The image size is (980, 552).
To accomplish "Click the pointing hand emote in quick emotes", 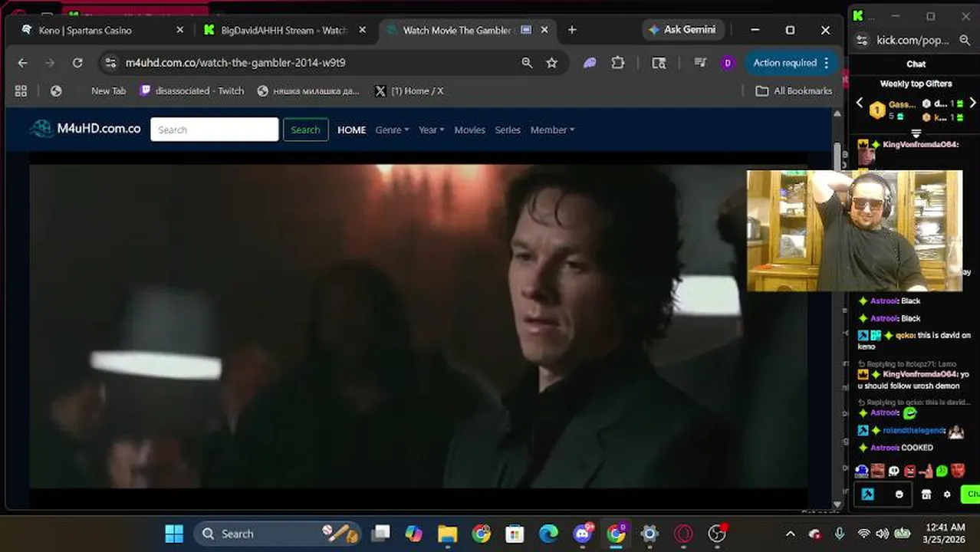I will (x=926, y=471).
